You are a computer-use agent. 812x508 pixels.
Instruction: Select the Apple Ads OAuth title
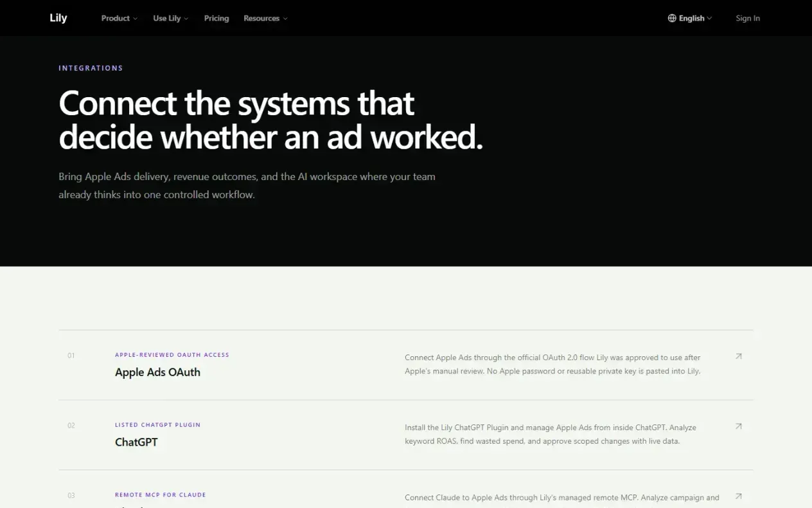(x=157, y=372)
